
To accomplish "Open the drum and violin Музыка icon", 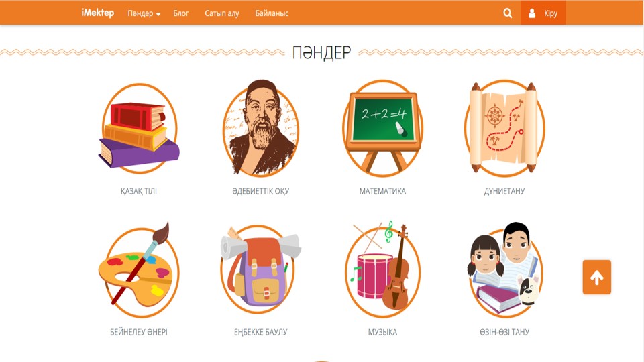I will pyautogui.click(x=383, y=269).
